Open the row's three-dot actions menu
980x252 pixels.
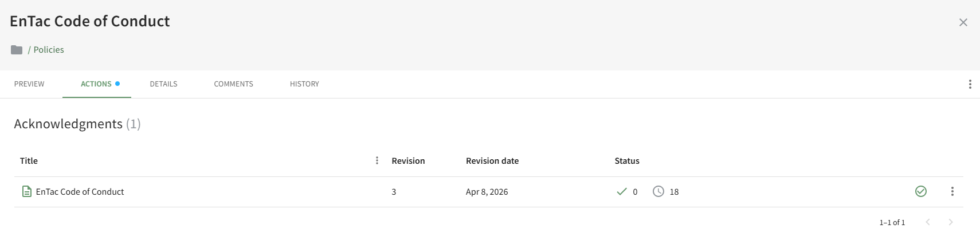pos(952,191)
